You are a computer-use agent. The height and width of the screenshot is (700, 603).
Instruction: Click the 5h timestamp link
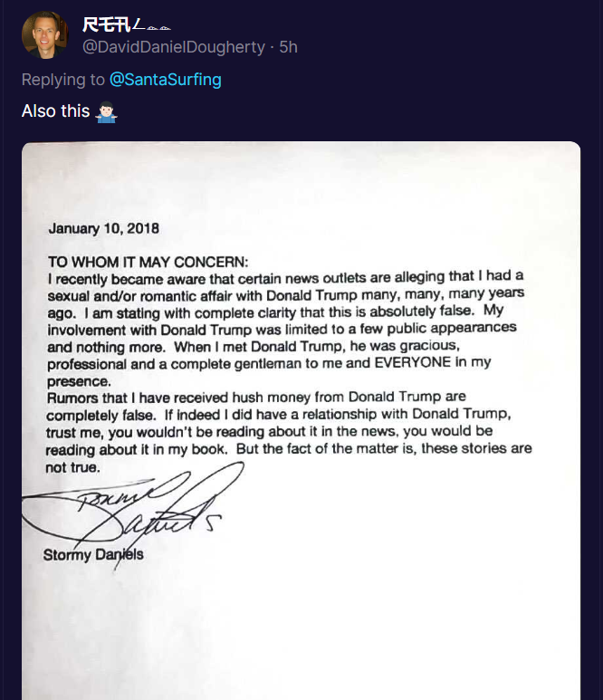[288, 47]
